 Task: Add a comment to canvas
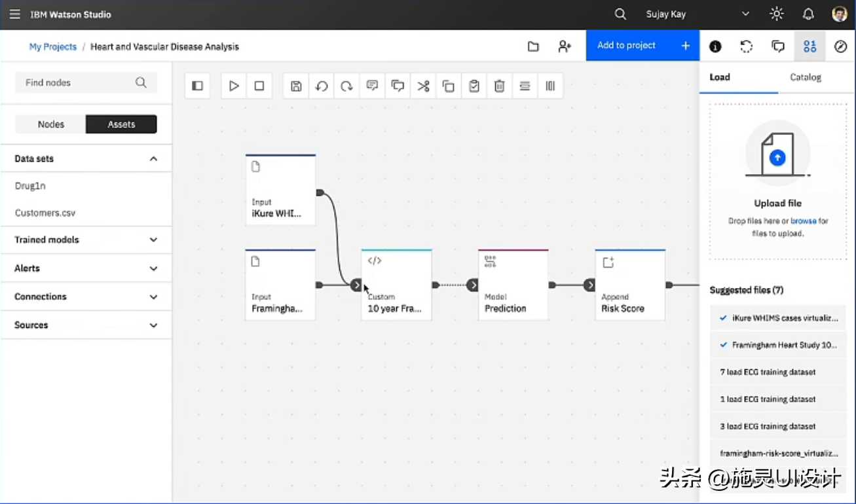[373, 86]
